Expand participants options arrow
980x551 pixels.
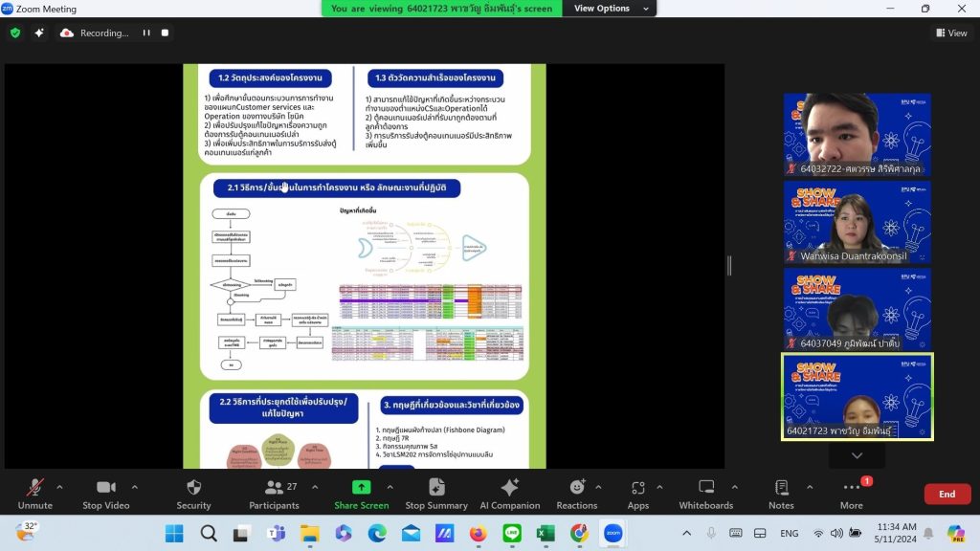(x=315, y=487)
